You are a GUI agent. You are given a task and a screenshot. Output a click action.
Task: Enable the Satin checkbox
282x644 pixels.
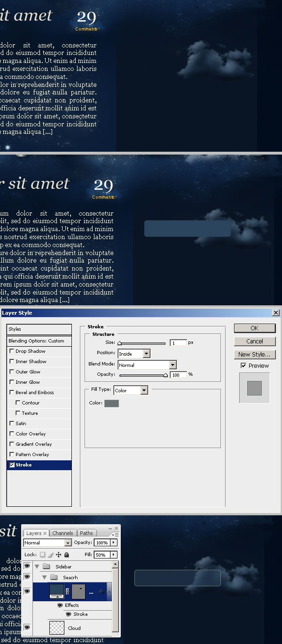(12, 423)
